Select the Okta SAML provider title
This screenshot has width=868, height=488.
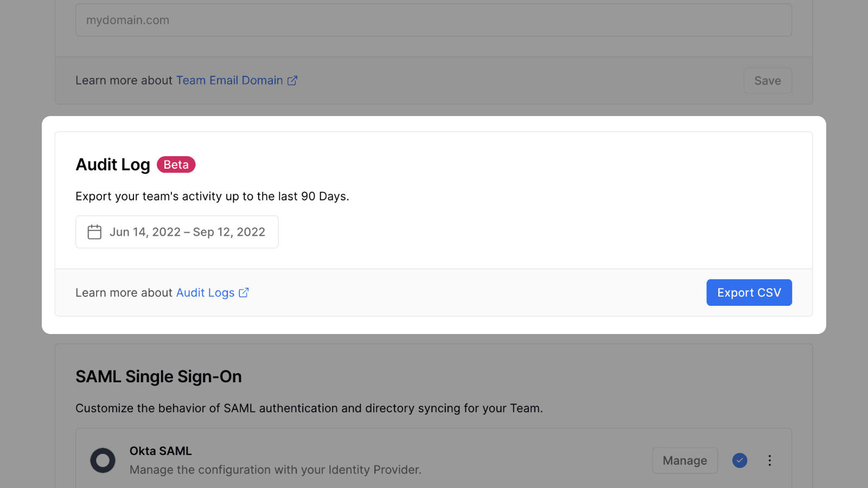(x=161, y=451)
